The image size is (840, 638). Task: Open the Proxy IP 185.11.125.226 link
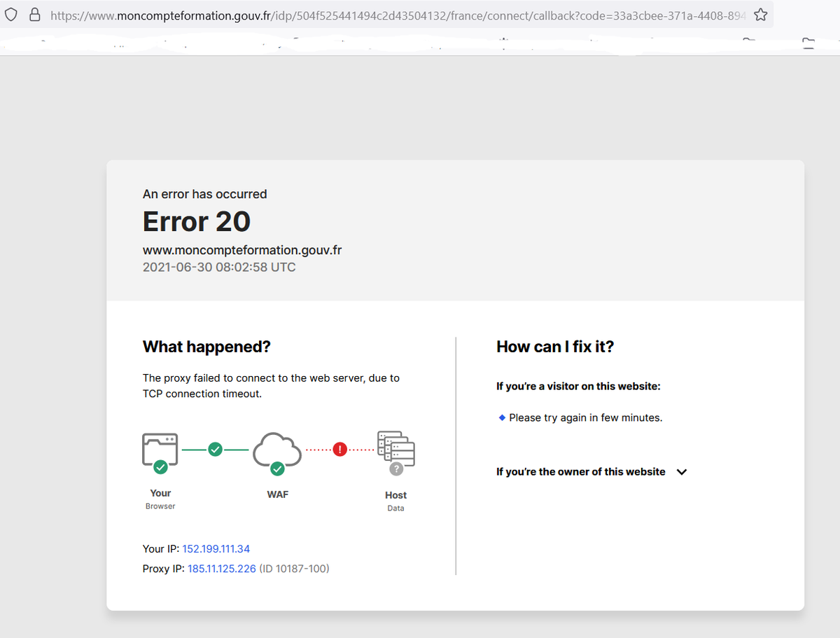coord(222,569)
